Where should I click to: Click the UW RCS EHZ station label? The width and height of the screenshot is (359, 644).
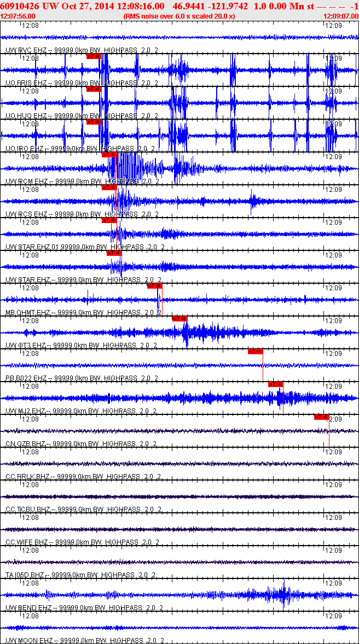click(81, 214)
